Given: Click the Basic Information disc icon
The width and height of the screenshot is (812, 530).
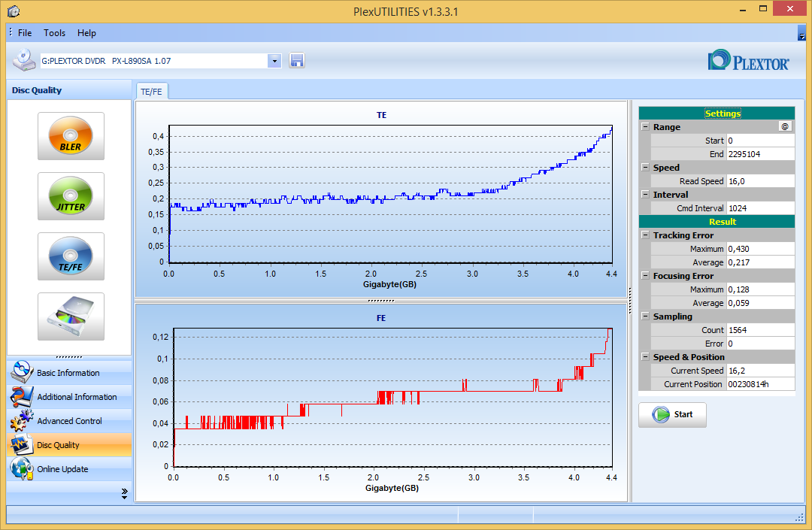Looking at the screenshot, I should click(x=21, y=372).
